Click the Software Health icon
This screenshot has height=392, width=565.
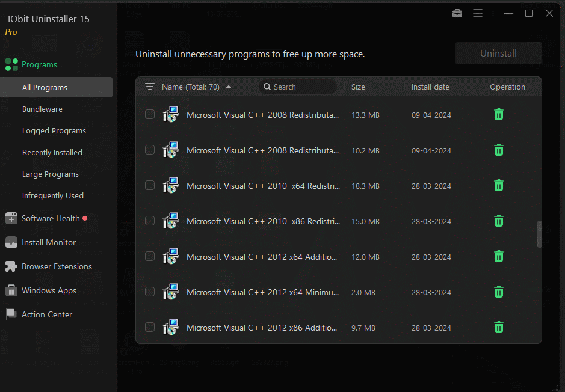(x=11, y=218)
